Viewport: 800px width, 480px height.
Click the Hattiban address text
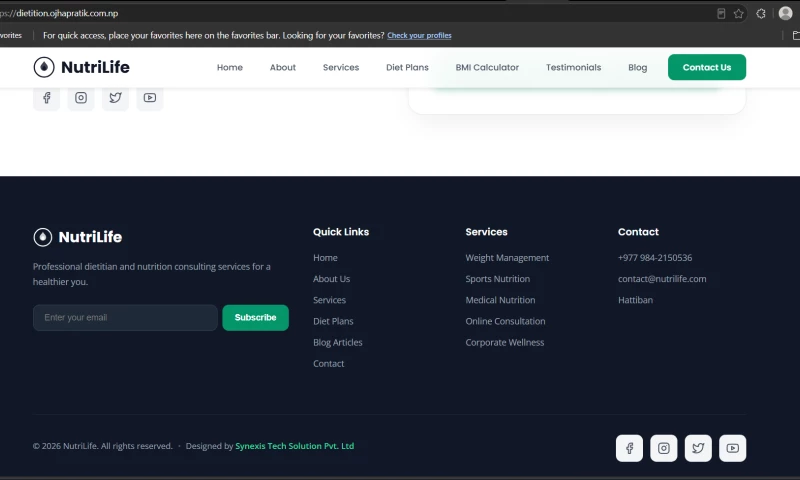[635, 300]
